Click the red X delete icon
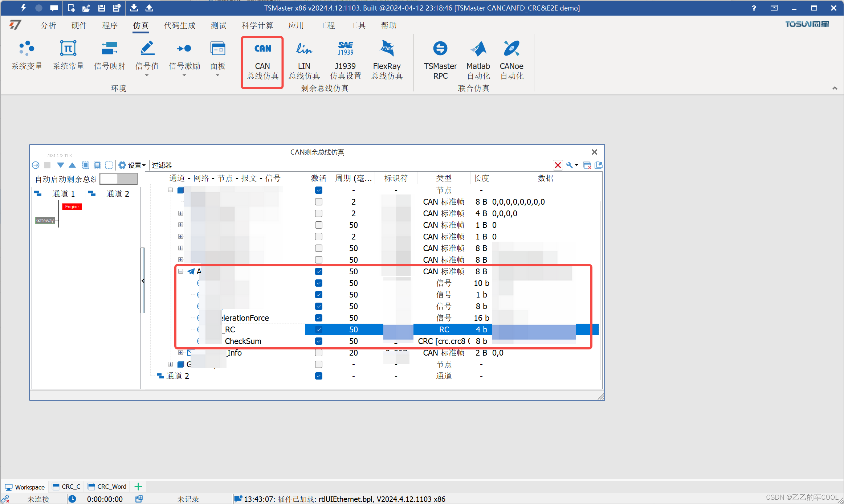The width and height of the screenshot is (844, 504). [x=558, y=165]
